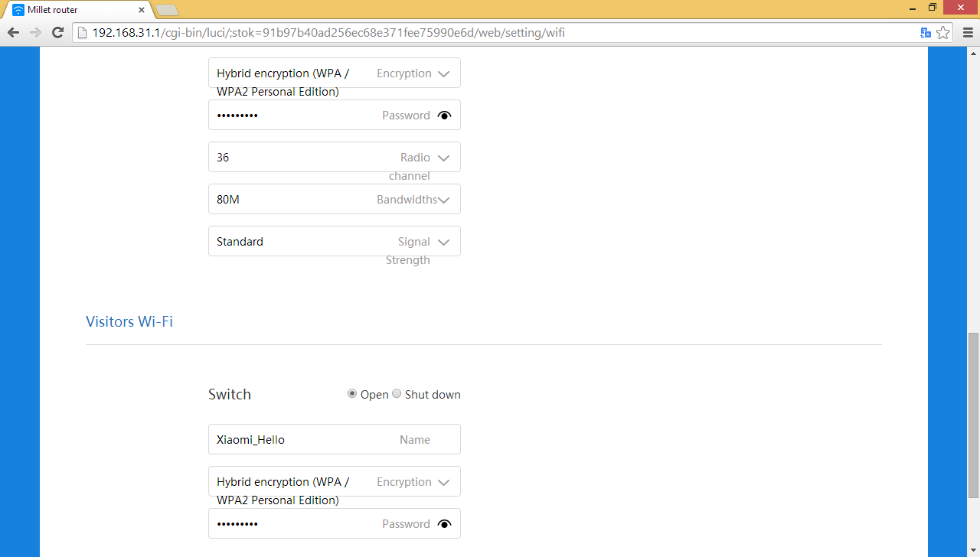
Task: Open a new browser tab
Action: tap(167, 10)
